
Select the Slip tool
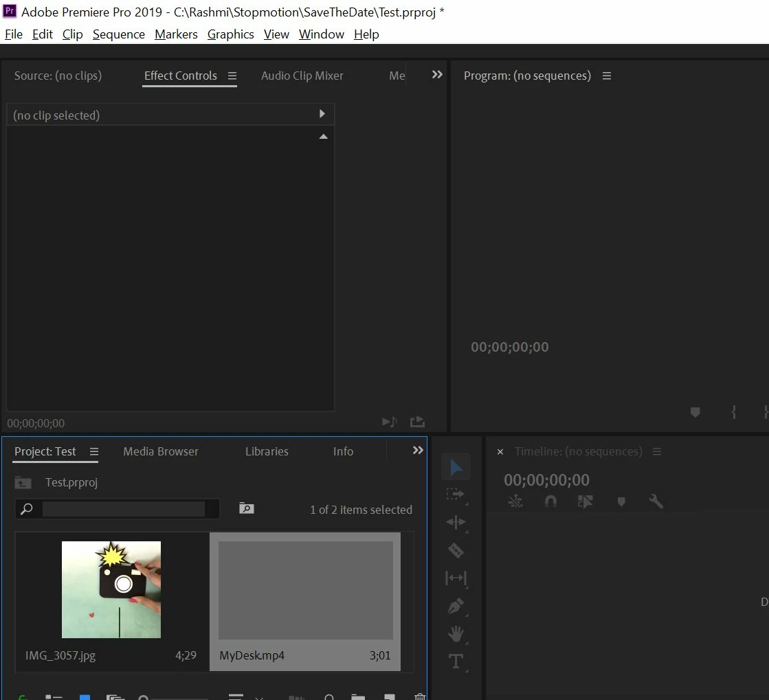[x=456, y=578]
